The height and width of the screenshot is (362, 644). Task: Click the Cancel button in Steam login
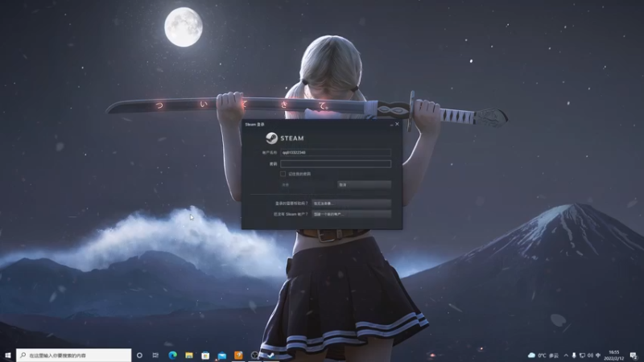coord(364,185)
